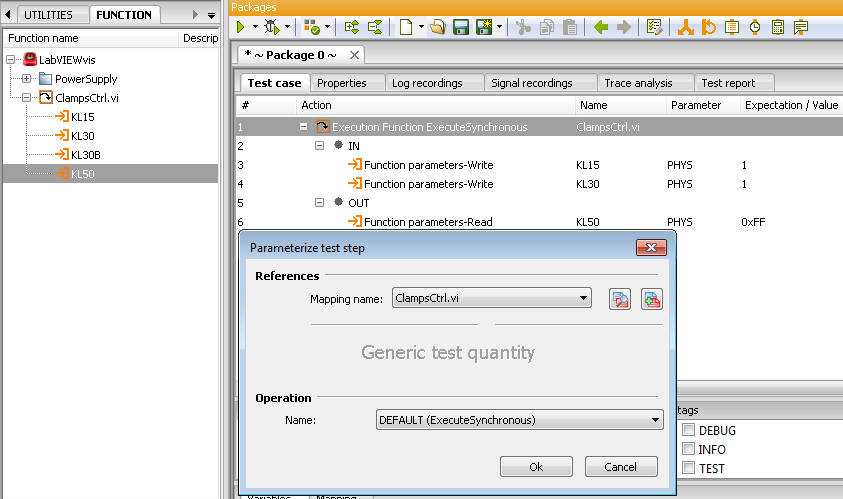Click the save-as floppy icon with star
Image resolution: width=843 pixels, height=499 pixels.
click(x=484, y=27)
